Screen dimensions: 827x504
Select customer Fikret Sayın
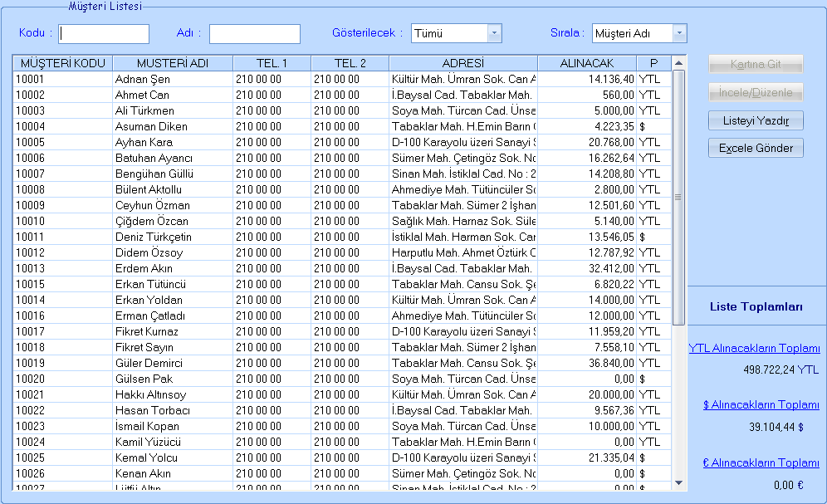[x=144, y=347]
